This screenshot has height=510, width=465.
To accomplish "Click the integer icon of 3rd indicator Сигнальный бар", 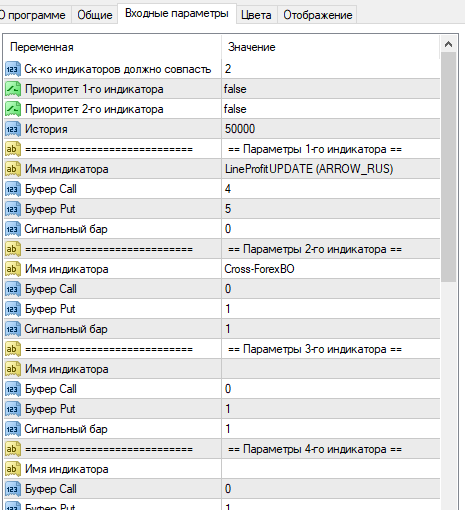I will point(13,429).
